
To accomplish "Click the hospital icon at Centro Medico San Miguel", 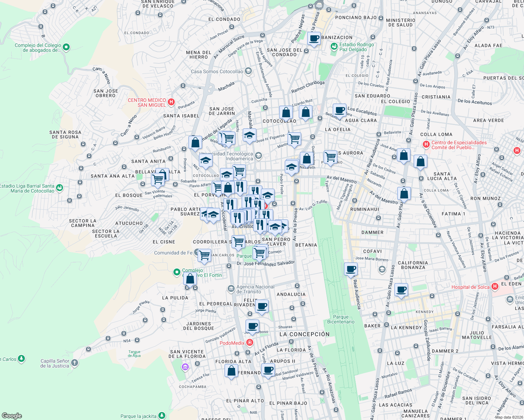I will point(171,102).
